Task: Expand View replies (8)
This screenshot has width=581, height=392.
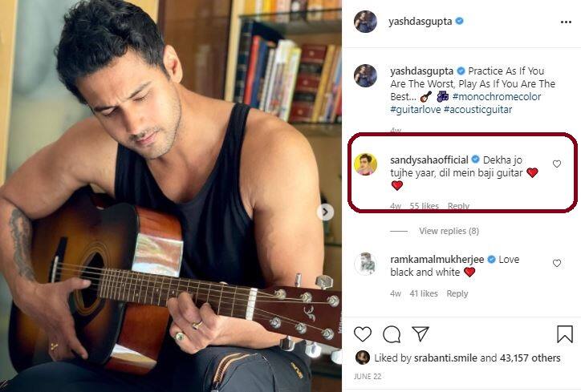Action: pos(449,231)
